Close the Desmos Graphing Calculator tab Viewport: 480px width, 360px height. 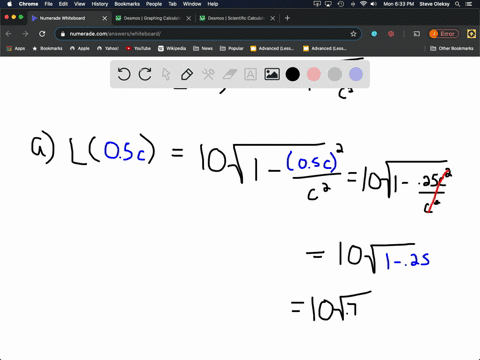tap(189, 18)
